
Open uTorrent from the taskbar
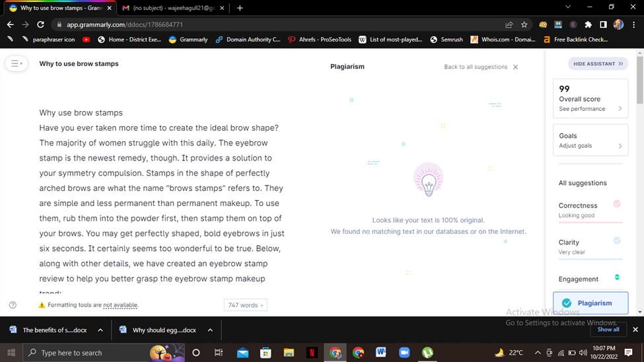point(427,353)
